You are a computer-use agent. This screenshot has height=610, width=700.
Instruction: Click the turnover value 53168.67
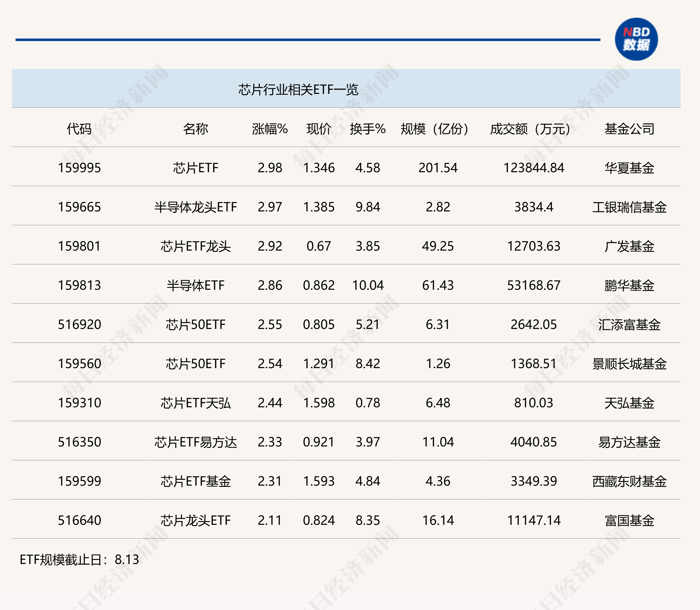(533, 285)
